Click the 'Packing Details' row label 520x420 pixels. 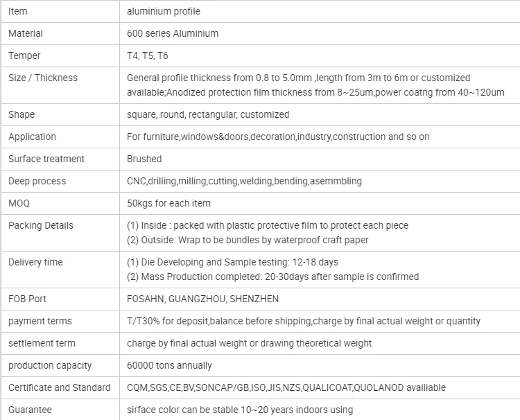pos(41,225)
